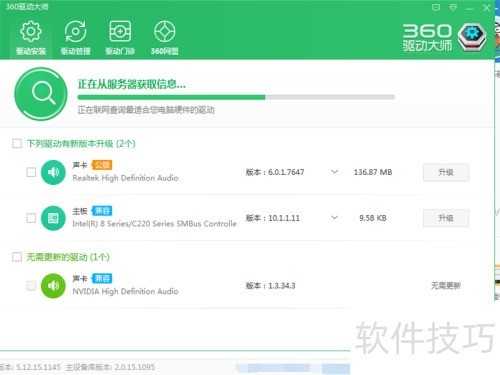This screenshot has width=500, height=375.
Task: Open the feedback chat icon in title bar
Action: click(436, 8)
